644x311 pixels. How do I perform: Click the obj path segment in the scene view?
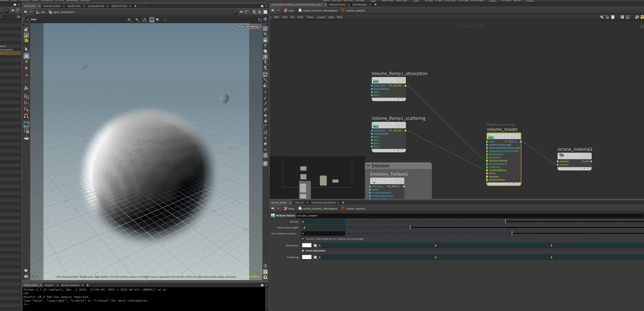(43, 12)
